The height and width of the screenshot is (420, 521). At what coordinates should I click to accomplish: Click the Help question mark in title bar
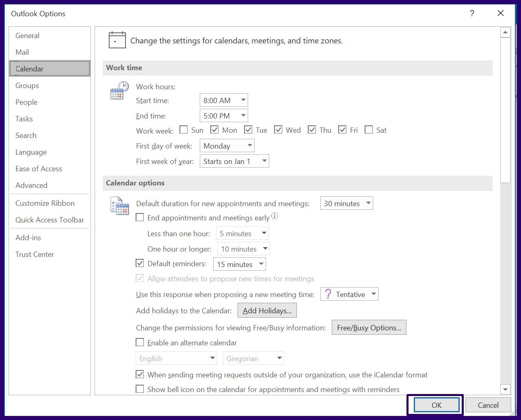click(472, 13)
